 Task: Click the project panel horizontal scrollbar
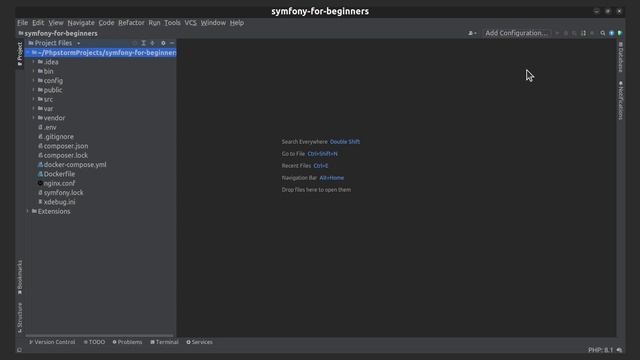click(x=100, y=336)
